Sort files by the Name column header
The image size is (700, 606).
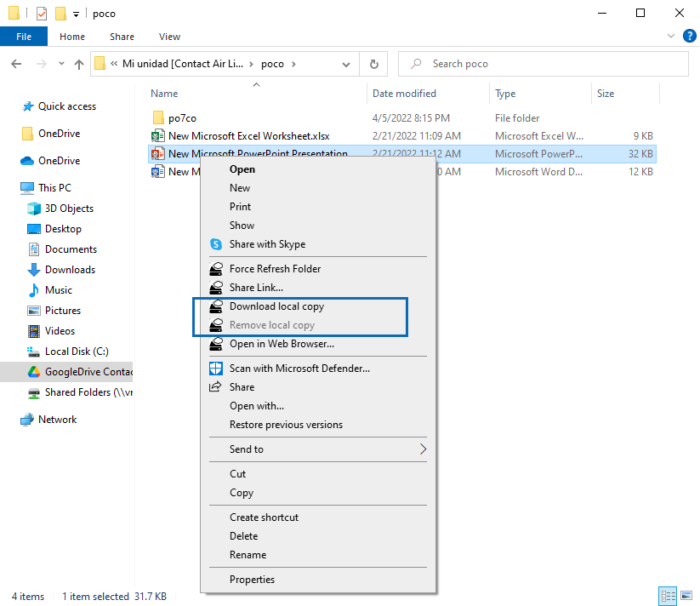click(x=165, y=94)
